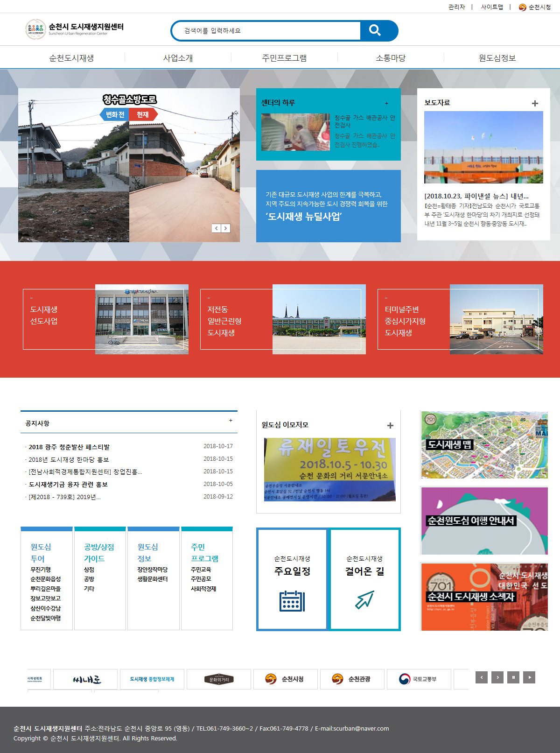Open the 소통마당 menu
Viewport: 560px width, 753px height.
391,58
